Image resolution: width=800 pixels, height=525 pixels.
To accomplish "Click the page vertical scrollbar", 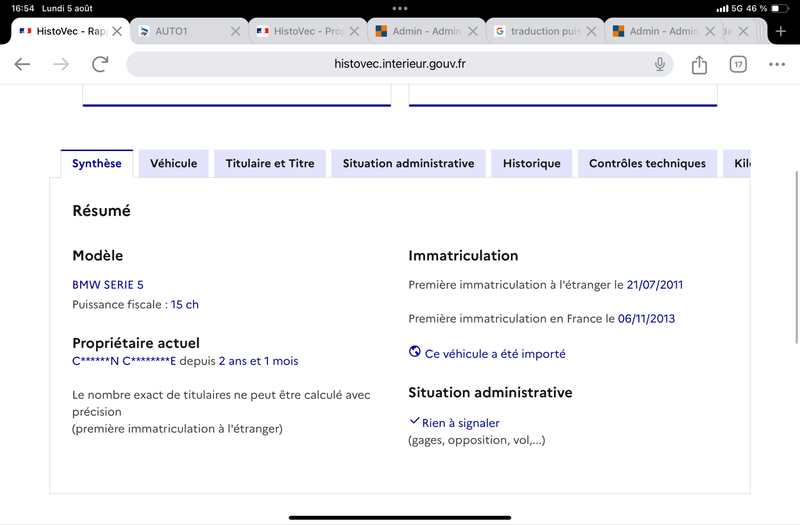I will pyautogui.click(x=796, y=258).
